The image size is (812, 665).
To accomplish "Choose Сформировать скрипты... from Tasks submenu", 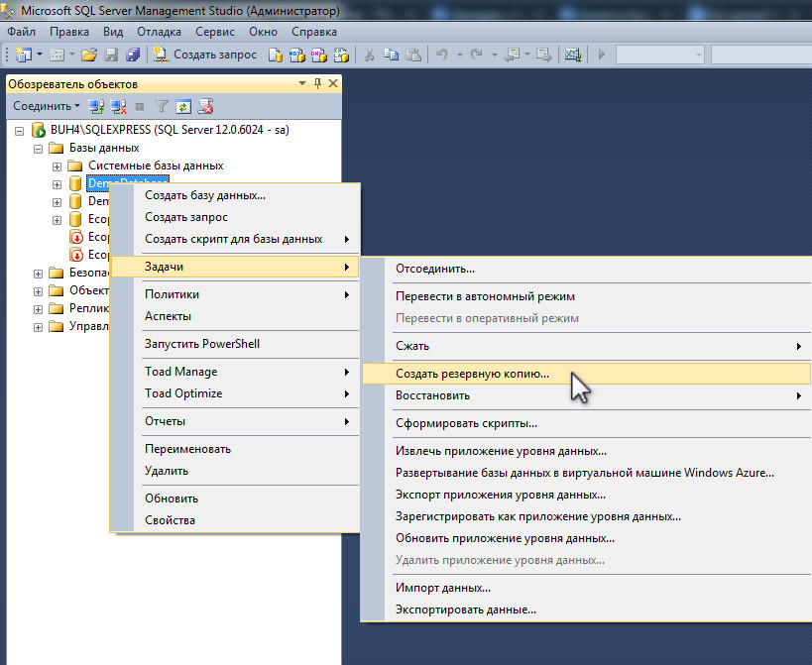I will (x=466, y=423).
